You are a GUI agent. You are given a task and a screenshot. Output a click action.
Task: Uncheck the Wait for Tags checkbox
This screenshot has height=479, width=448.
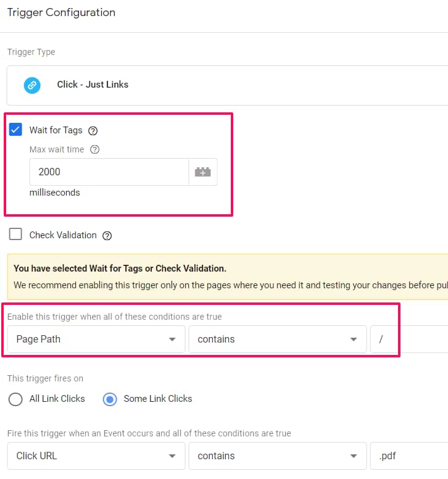coord(16,130)
